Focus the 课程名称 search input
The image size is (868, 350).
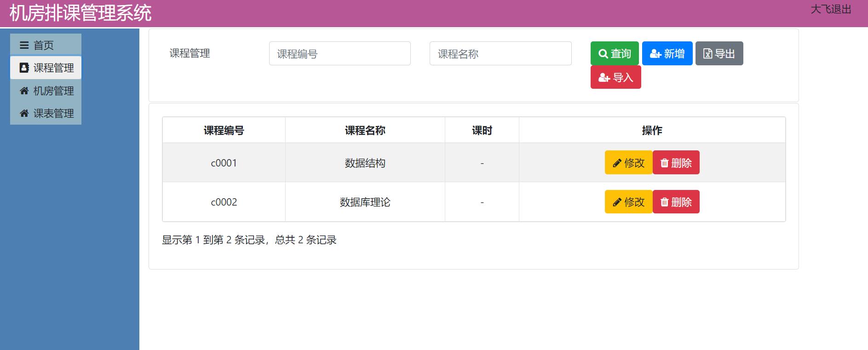click(500, 53)
